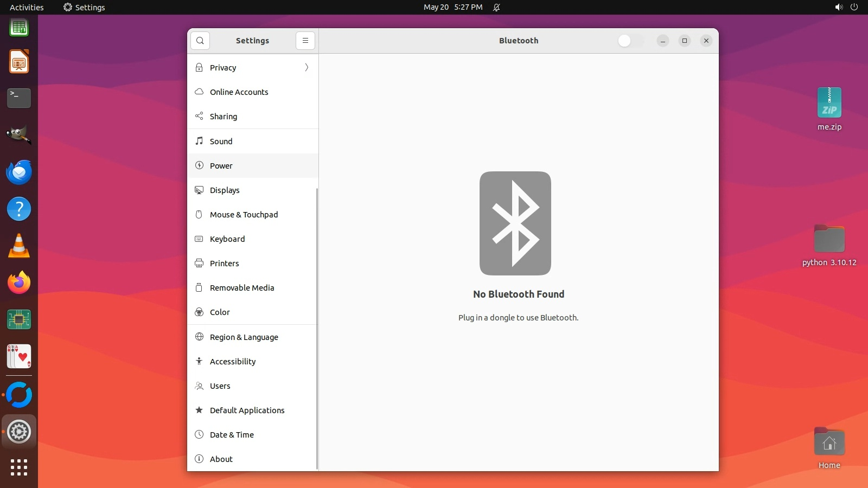
Task: Click the Power icon in the sidebar
Action: pyautogui.click(x=199, y=165)
